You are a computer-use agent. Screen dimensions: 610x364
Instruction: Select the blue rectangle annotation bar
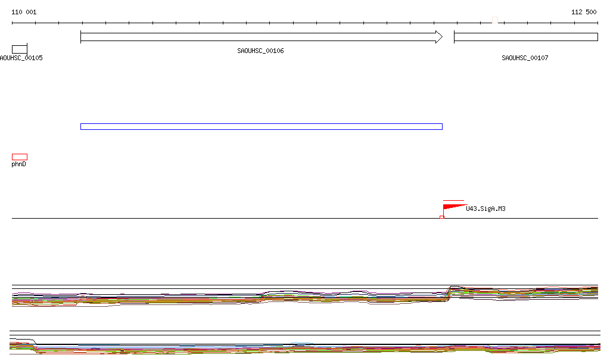tap(262, 126)
